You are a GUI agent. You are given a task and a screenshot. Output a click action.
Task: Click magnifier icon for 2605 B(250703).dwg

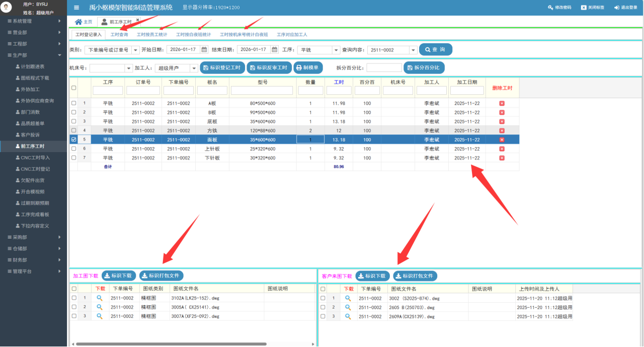pos(348,307)
